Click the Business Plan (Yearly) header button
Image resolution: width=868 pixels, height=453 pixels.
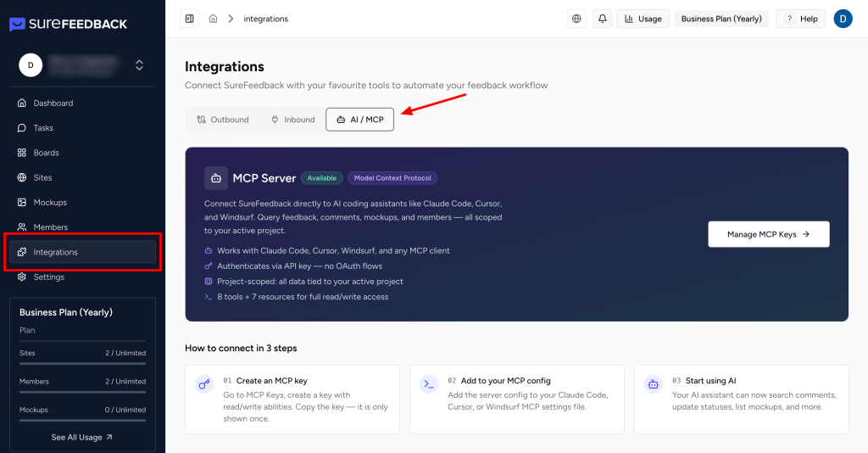click(721, 19)
